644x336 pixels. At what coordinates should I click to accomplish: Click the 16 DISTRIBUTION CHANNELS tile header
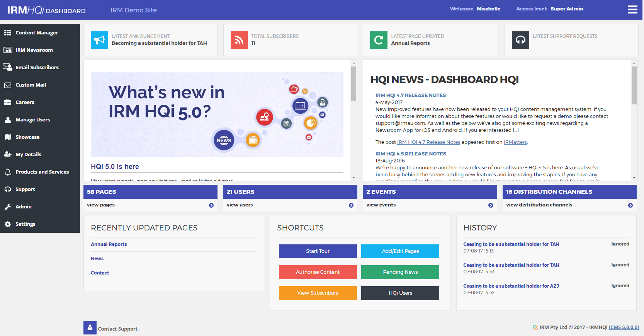pyautogui.click(x=569, y=192)
